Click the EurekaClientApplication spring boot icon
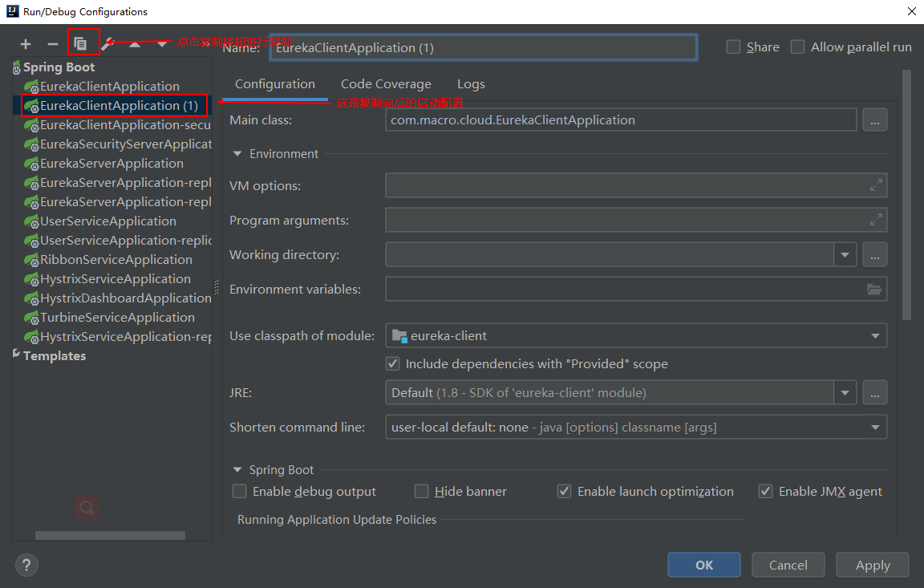The width and height of the screenshot is (924, 588). tap(32, 87)
